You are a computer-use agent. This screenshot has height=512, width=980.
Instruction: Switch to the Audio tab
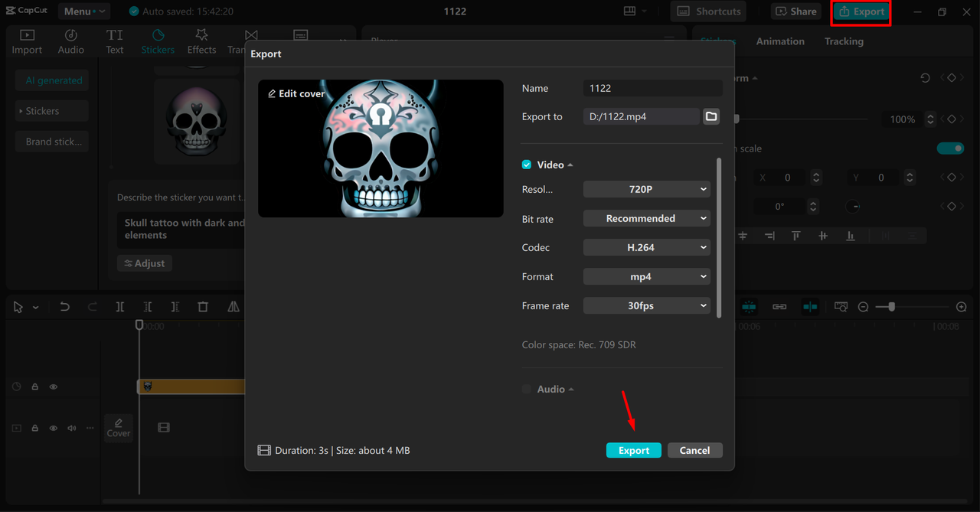tap(71, 42)
